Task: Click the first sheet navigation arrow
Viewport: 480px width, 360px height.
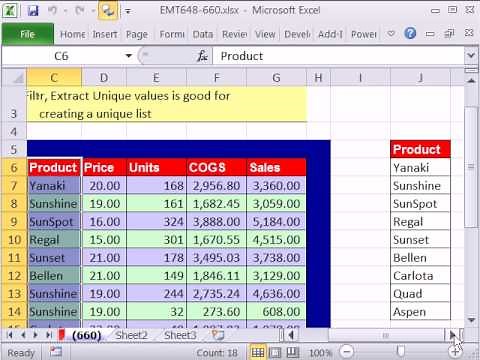Action: pyautogui.click(x=10, y=335)
